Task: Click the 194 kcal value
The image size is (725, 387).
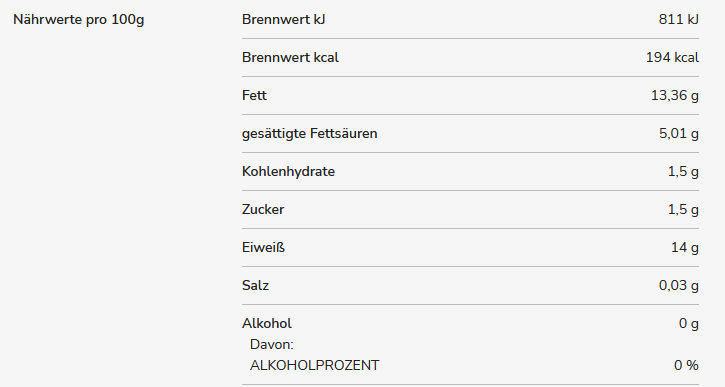Action: 672,57
